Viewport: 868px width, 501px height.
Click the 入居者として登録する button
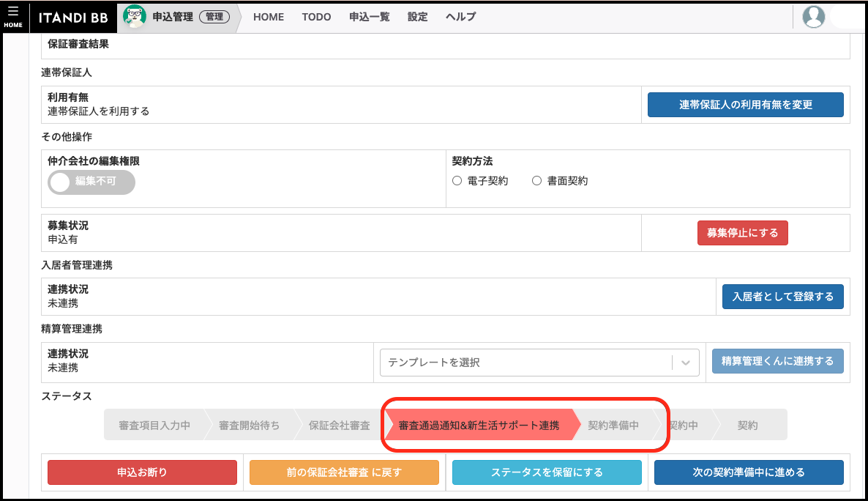(782, 296)
